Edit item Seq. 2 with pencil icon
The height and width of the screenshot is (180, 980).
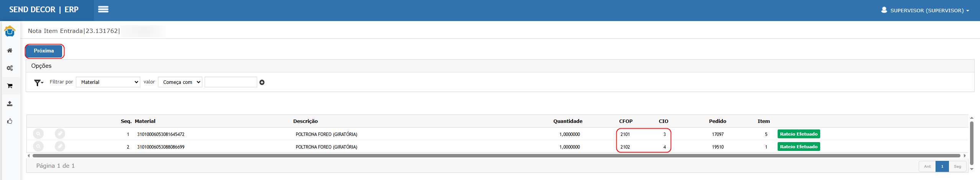60,146
